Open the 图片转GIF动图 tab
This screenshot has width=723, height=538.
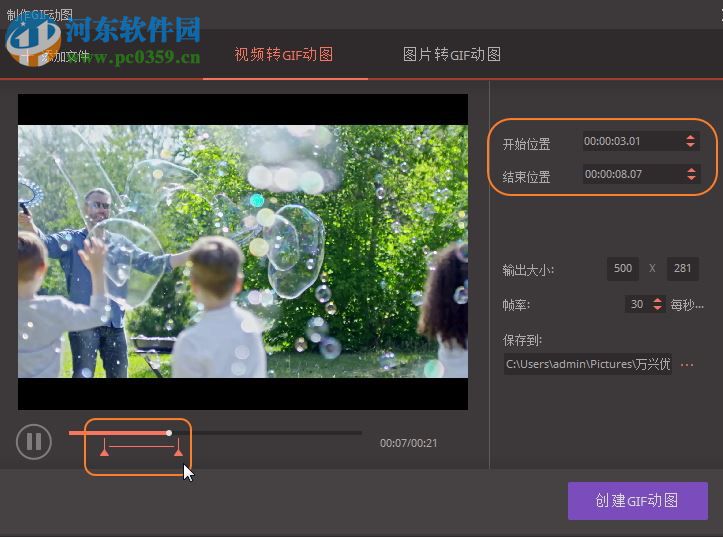[x=452, y=54]
